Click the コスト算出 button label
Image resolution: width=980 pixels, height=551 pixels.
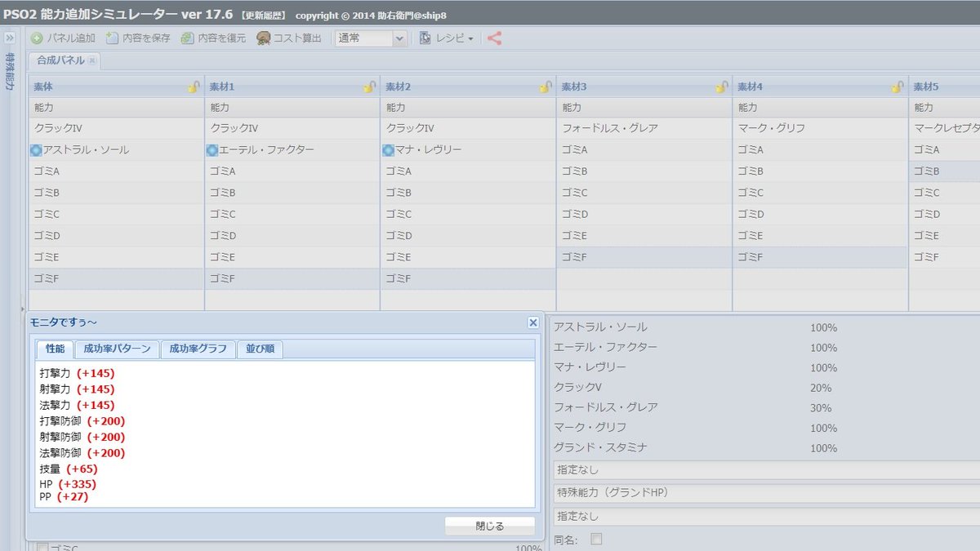point(298,38)
